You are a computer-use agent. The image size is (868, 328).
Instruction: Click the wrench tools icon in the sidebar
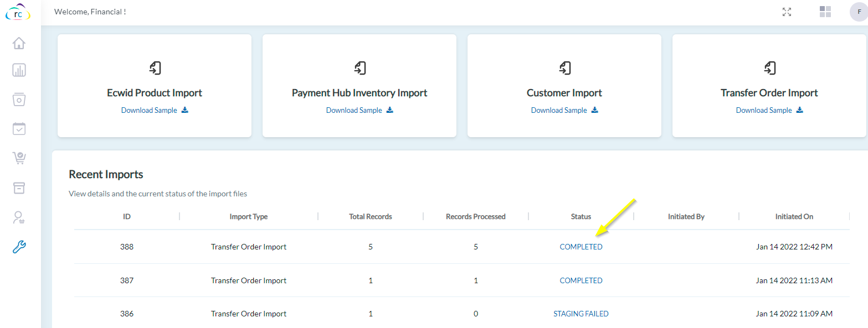[19, 247]
